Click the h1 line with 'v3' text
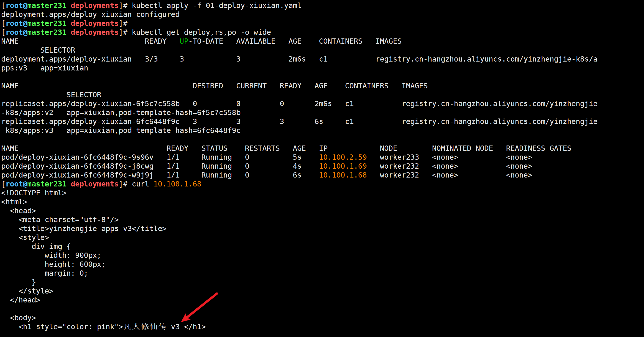Screen dimensions: 644x337 [x=112, y=327]
